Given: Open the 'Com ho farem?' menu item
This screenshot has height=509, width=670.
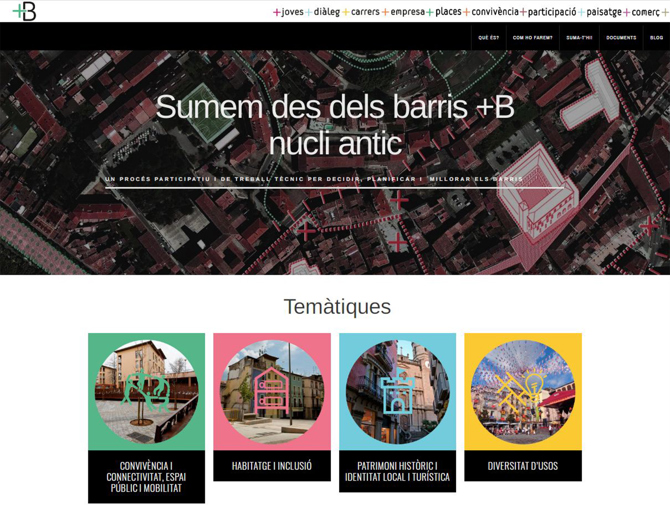Looking at the screenshot, I should pyautogui.click(x=532, y=38).
